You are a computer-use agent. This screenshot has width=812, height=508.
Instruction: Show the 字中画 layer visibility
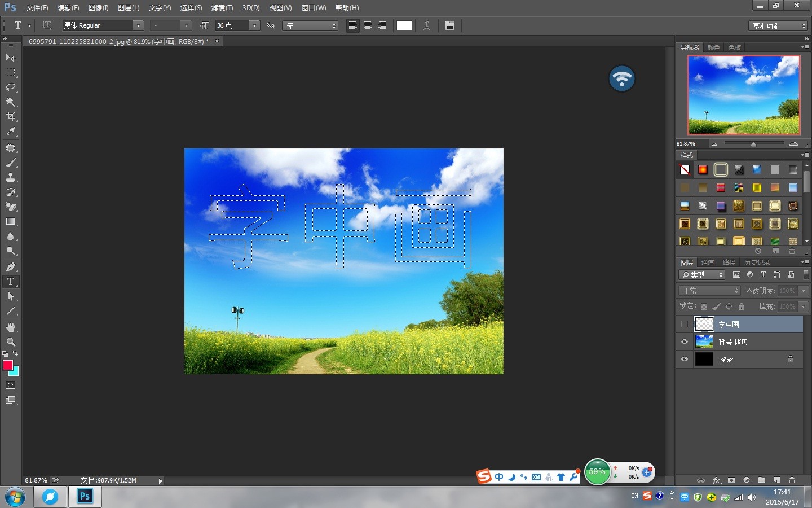(685, 324)
